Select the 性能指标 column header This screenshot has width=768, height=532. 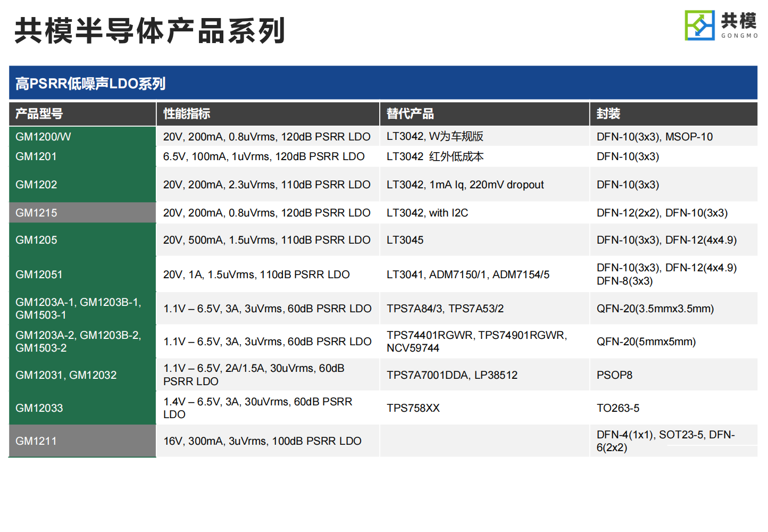[187, 114]
